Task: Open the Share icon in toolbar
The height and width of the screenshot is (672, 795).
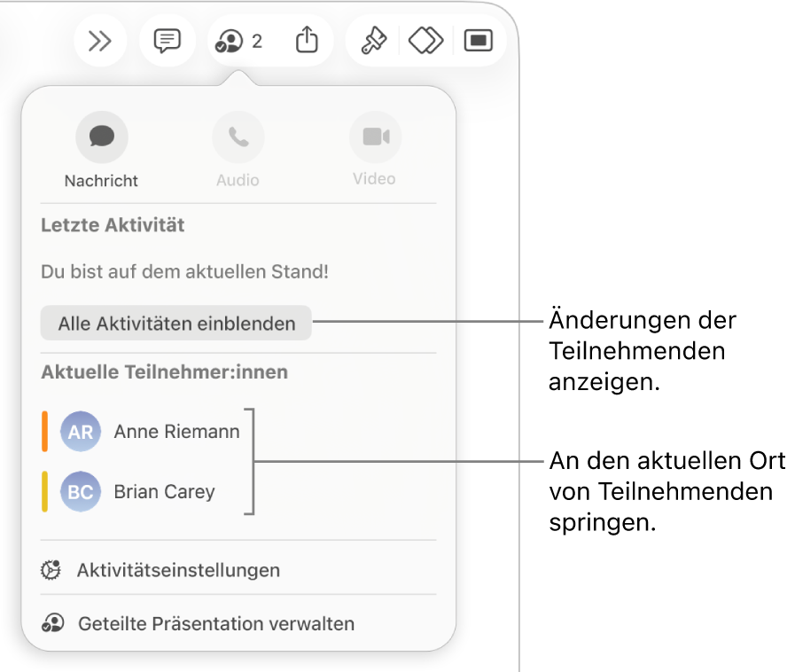Action: point(307,40)
